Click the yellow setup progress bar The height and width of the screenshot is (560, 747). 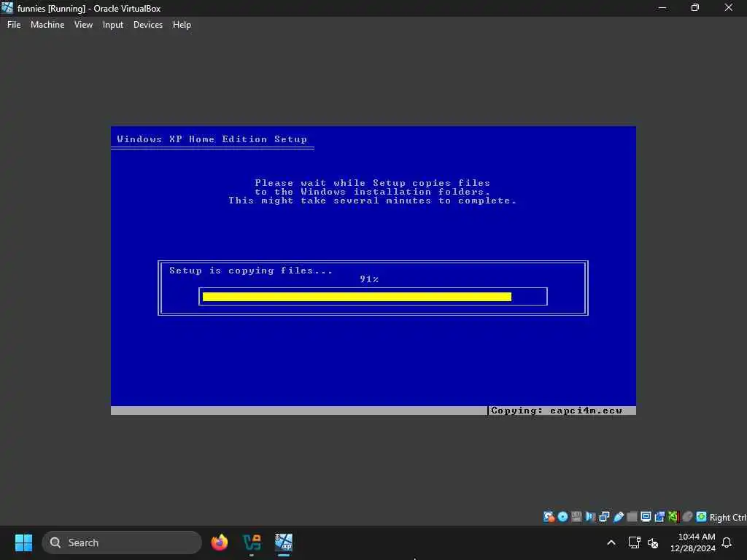(x=357, y=297)
